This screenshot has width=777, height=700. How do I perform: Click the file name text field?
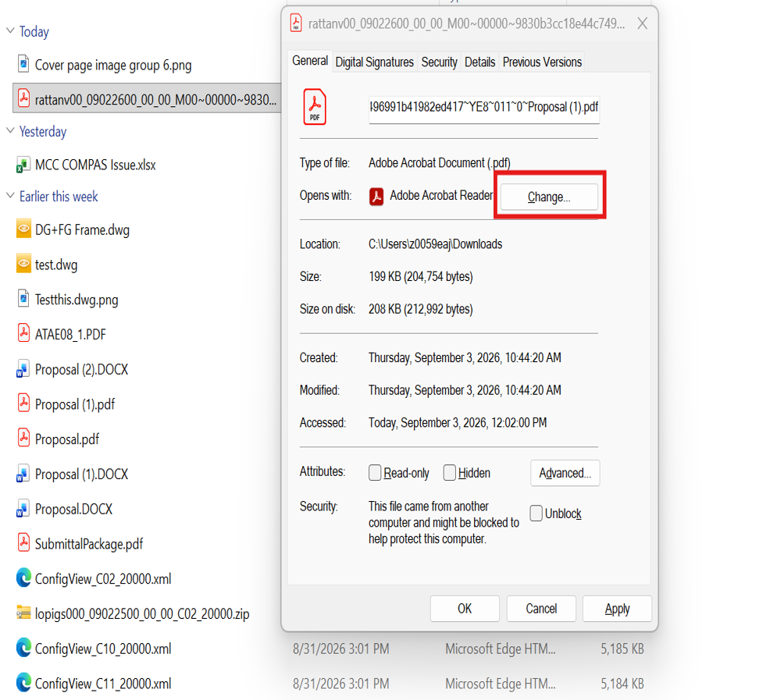(x=484, y=108)
